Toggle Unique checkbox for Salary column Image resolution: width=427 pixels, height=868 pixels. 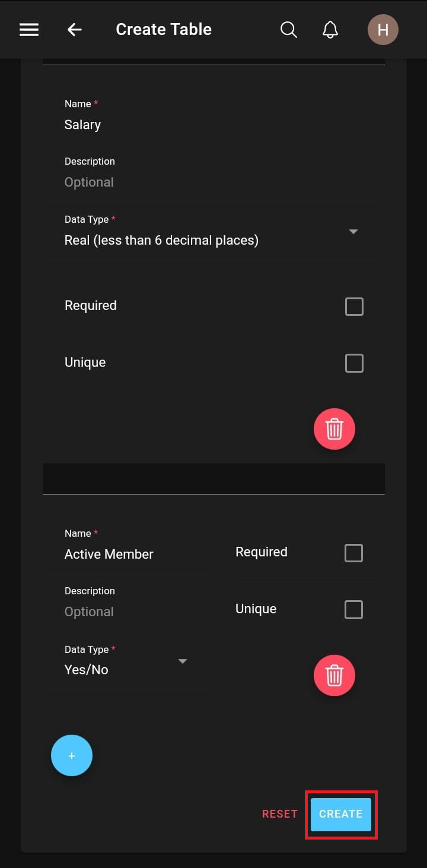pyautogui.click(x=354, y=363)
